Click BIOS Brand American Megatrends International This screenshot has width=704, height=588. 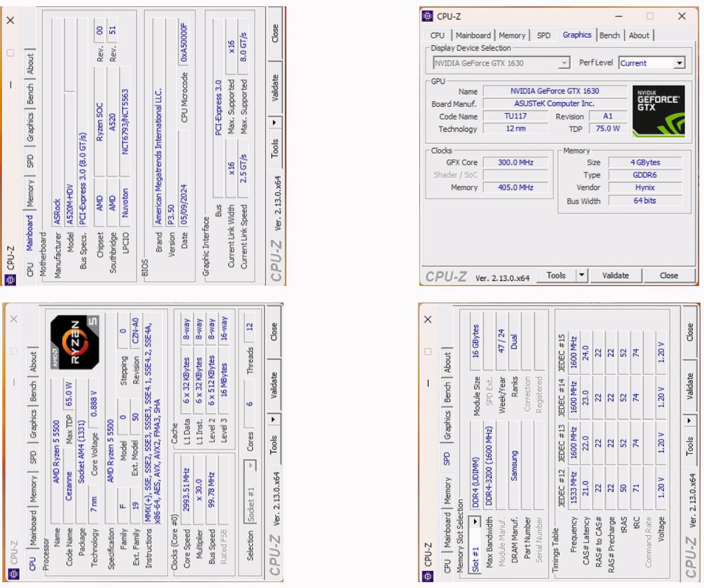coord(158,122)
